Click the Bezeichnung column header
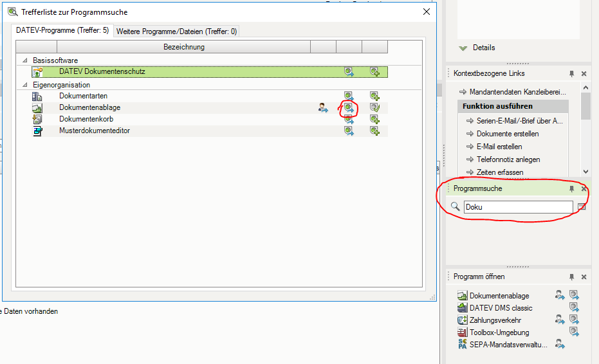599x364 pixels. point(184,47)
